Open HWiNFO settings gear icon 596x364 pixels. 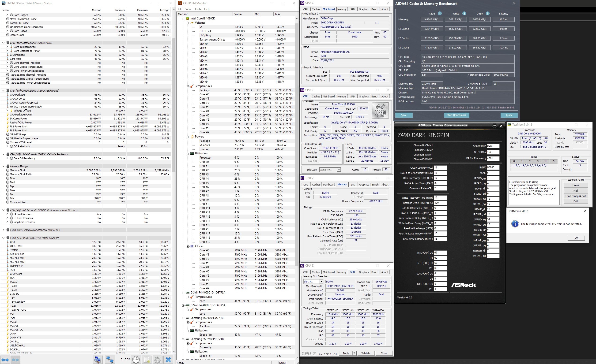point(158,360)
